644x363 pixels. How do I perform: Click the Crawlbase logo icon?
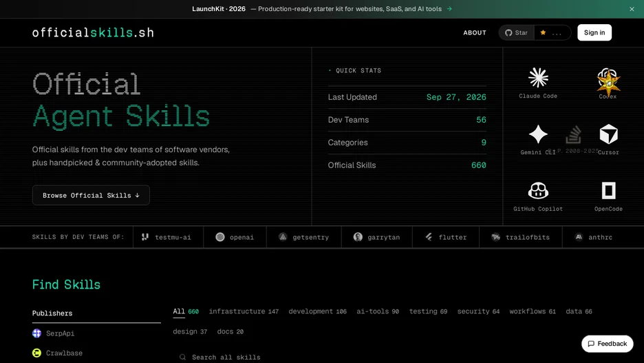[36, 353]
